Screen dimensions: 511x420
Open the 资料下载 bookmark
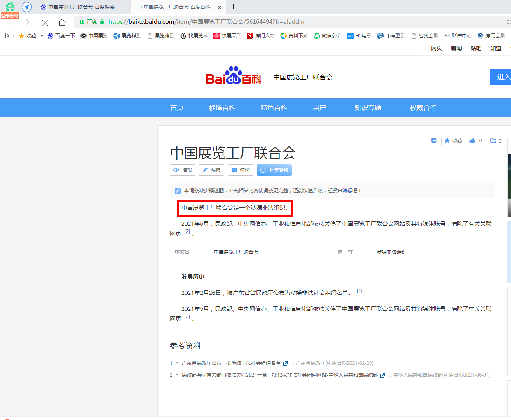click(x=294, y=36)
